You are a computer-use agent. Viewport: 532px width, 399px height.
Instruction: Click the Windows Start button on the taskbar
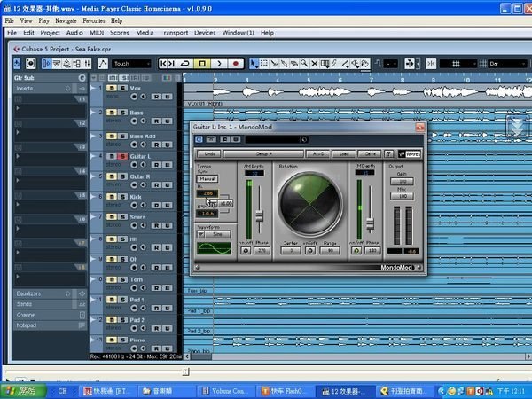click(20, 390)
